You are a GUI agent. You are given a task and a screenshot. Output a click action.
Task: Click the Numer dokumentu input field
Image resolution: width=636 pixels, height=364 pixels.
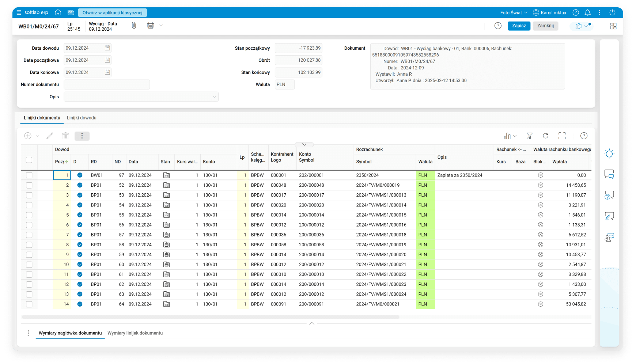tap(107, 84)
